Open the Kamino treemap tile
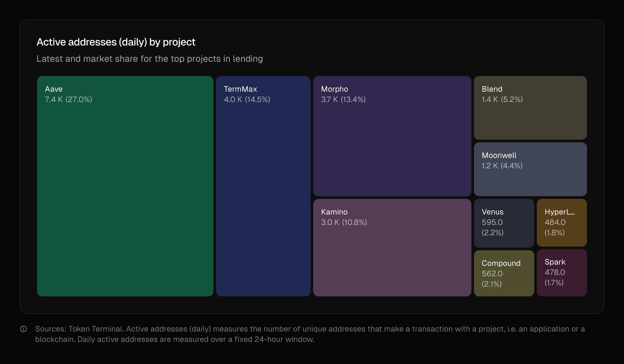Screen dimensions: 624x364 coord(392,248)
